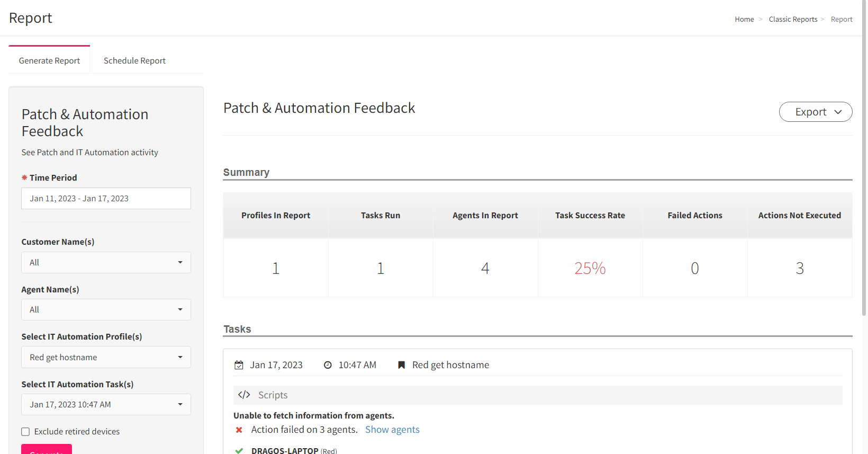Click the bookmark icon beside Red get hostname
The height and width of the screenshot is (454, 868).
pyautogui.click(x=402, y=365)
